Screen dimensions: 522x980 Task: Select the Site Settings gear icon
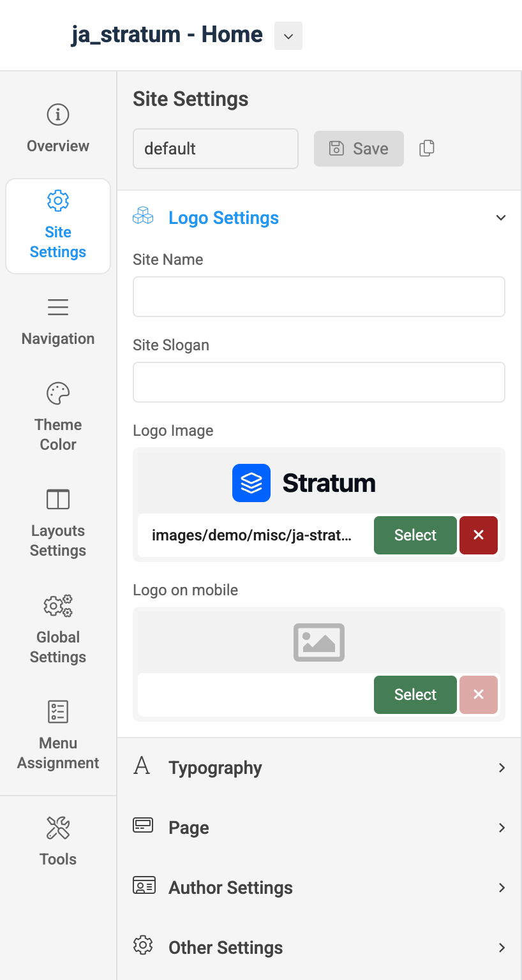(58, 200)
